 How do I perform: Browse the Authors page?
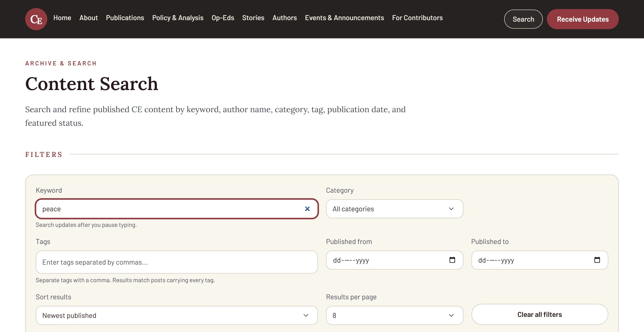[x=285, y=18]
